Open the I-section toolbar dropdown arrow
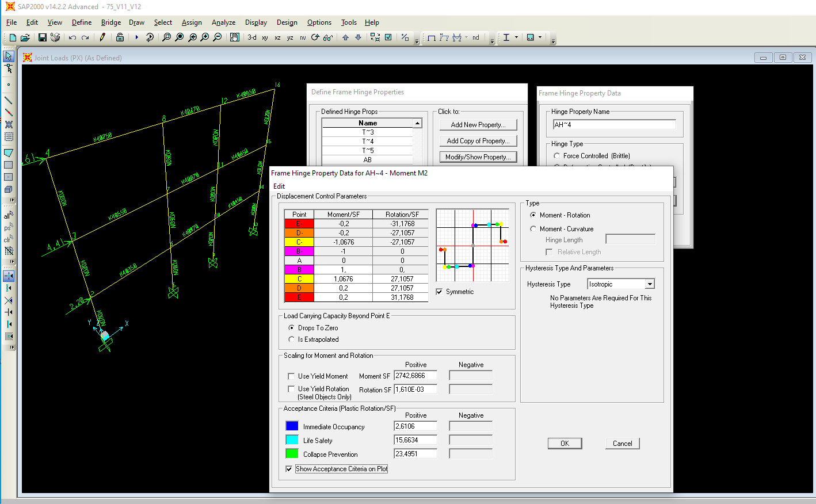 [516, 37]
